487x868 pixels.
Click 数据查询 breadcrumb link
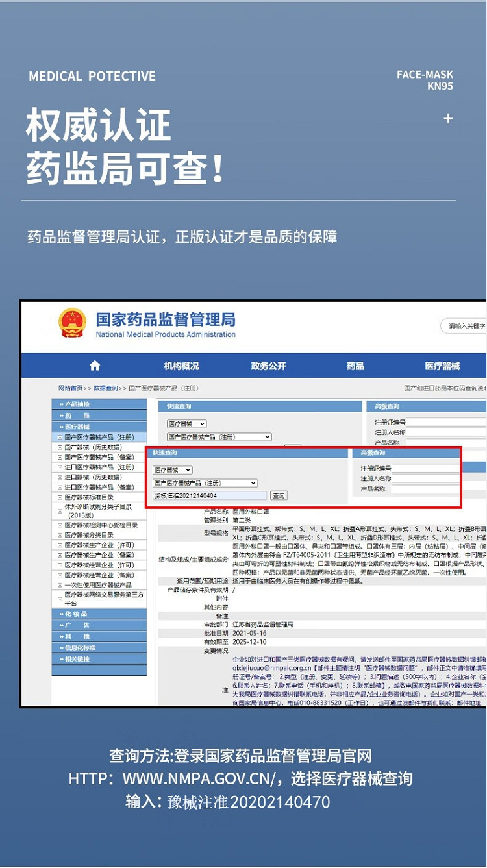(106, 388)
